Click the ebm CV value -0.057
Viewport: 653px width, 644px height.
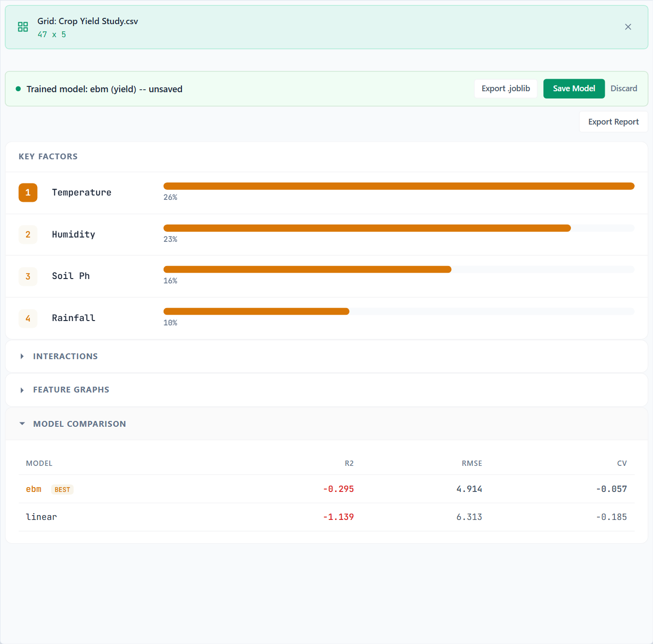point(611,489)
